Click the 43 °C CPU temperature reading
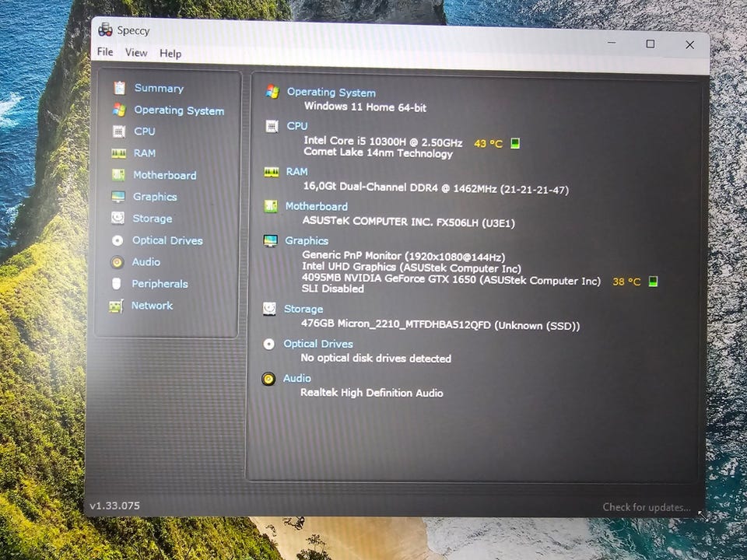 tap(489, 143)
